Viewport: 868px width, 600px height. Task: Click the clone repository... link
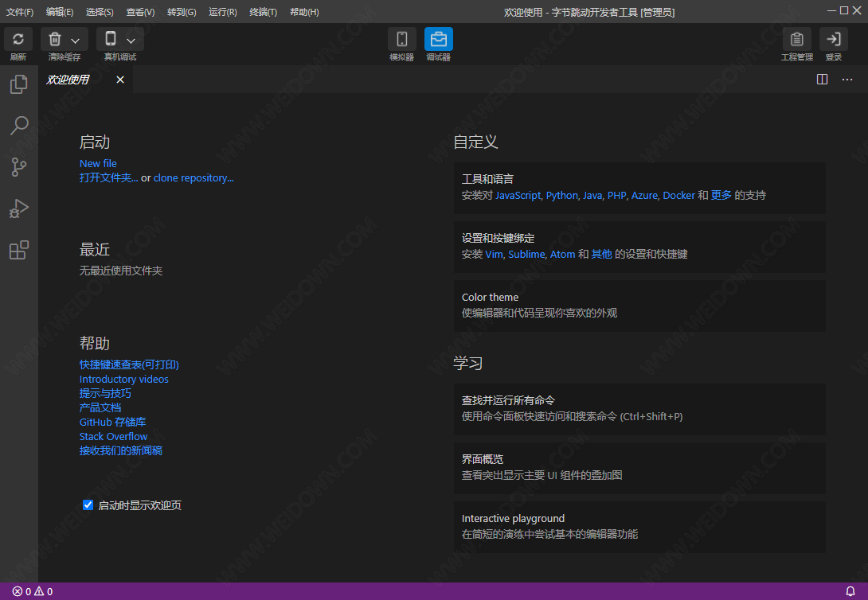click(x=194, y=177)
